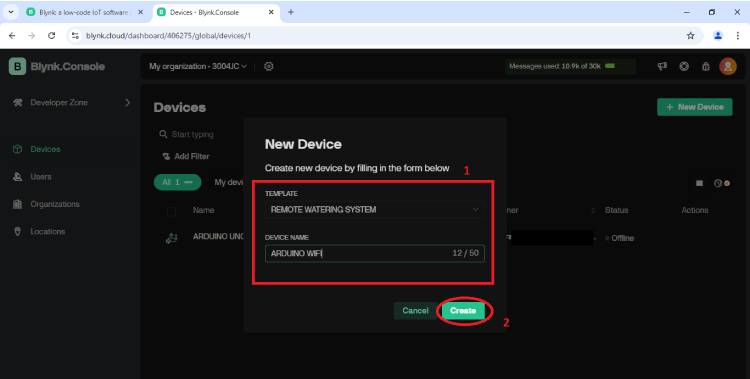
Task: Reload the page
Action: click(x=52, y=35)
